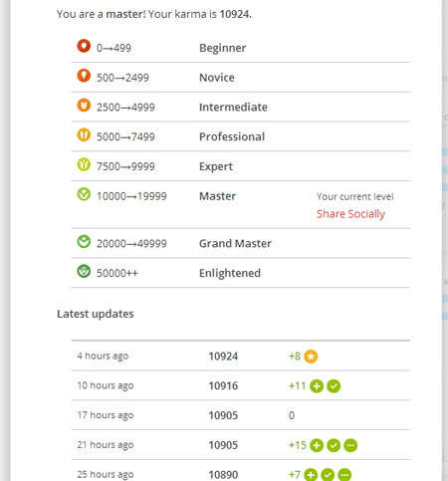Screen dimensions: 448x481
Task: Click the ellipsis icon in the +7 row
Action: tap(344, 475)
